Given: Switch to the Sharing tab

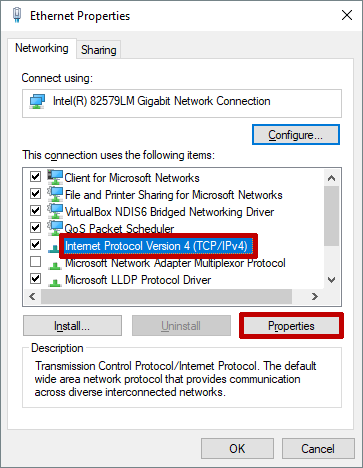Looking at the screenshot, I should point(99,50).
